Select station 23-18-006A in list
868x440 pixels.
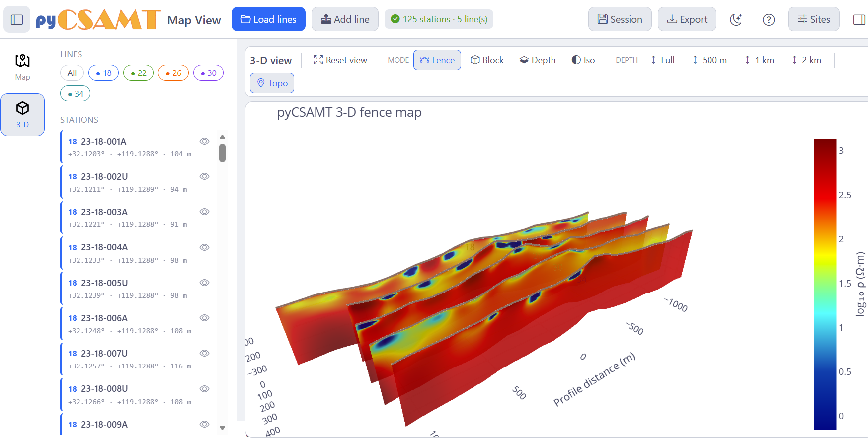click(138, 324)
